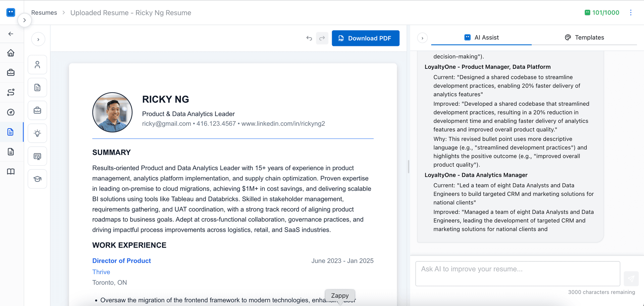Expand the left editor panel chevron
Screen dimensions: 644x306
click(38, 39)
